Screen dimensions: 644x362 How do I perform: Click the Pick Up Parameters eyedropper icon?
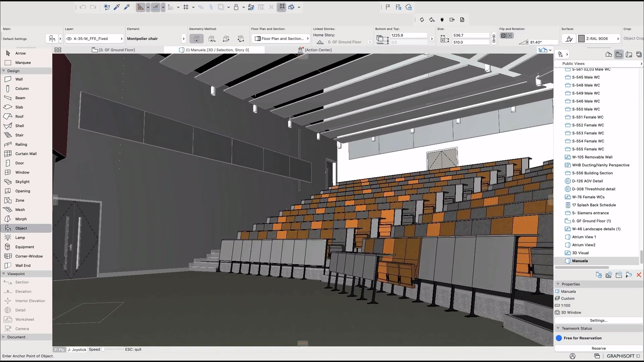point(117,7)
